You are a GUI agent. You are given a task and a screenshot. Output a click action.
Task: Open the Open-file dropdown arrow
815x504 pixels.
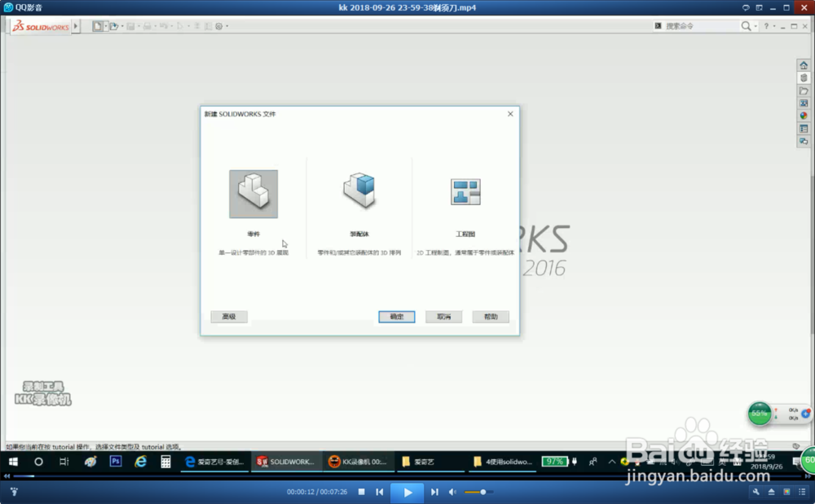[x=122, y=26]
